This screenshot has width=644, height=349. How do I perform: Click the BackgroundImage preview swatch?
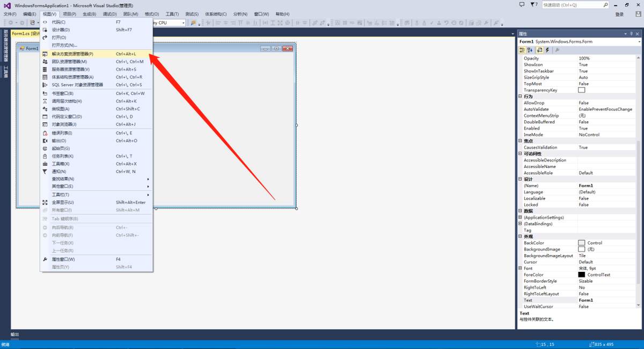[x=582, y=249]
